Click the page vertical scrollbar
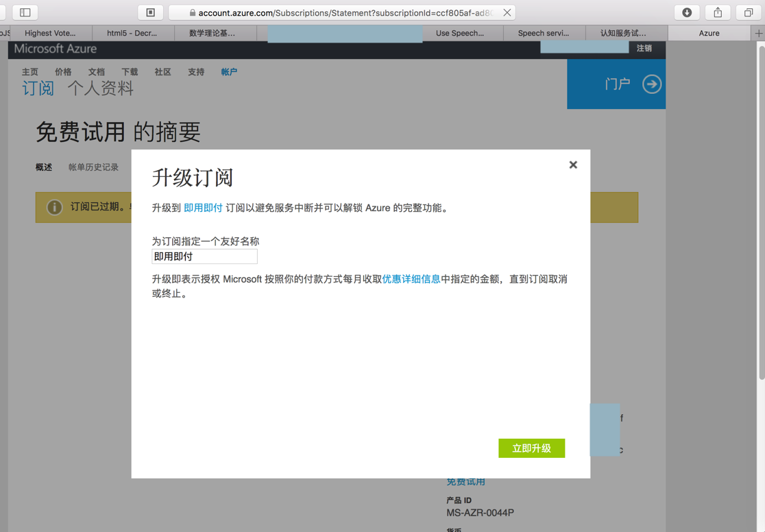The width and height of the screenshot is (765, 532). pyautogui.click(x=761, y=213)
